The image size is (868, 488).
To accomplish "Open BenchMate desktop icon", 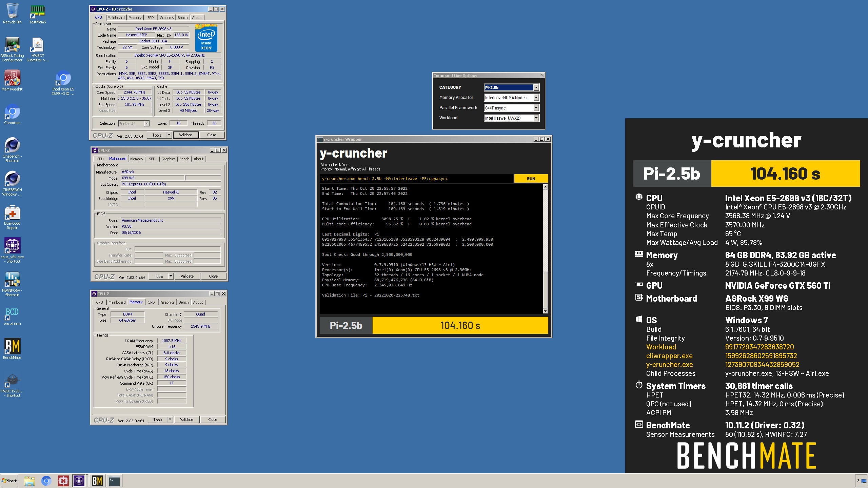I will [12, 349].
